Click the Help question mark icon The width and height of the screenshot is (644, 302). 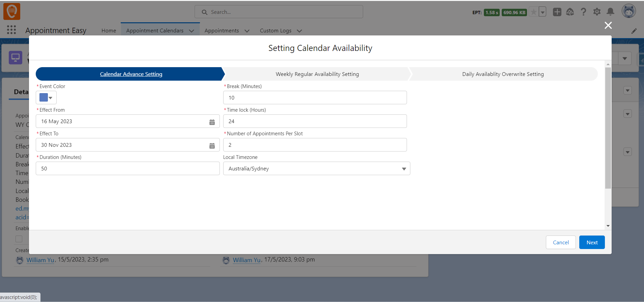(x=583, y=12)
